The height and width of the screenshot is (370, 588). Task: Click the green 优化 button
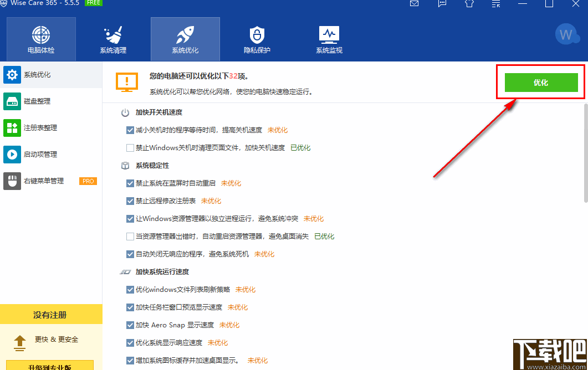point(541,83)
